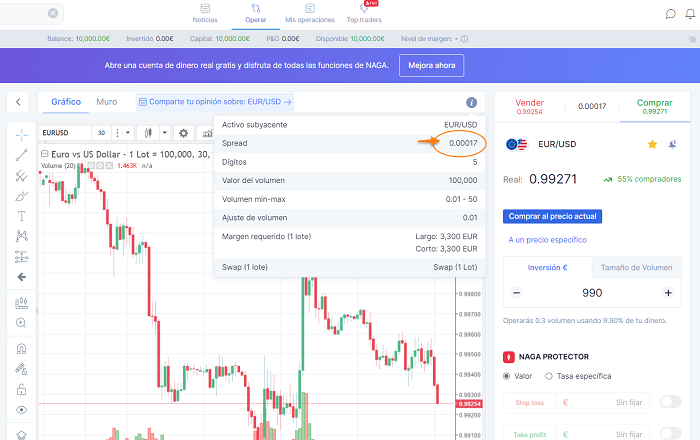Open Top traders section
The height and width of the screenshot is (440, 700).
[364, 13]
